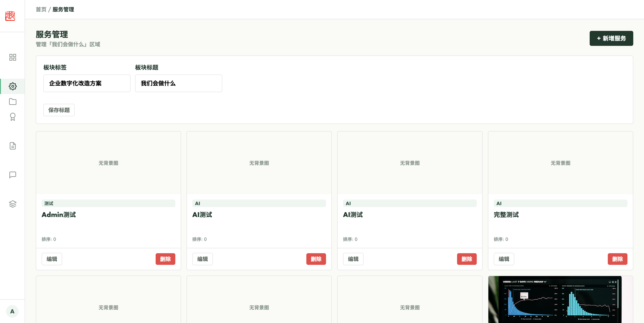The height and width of the screenshot is (323, 644).
Task: Edit the Admin测试 service card
Action: pos(52,259)
